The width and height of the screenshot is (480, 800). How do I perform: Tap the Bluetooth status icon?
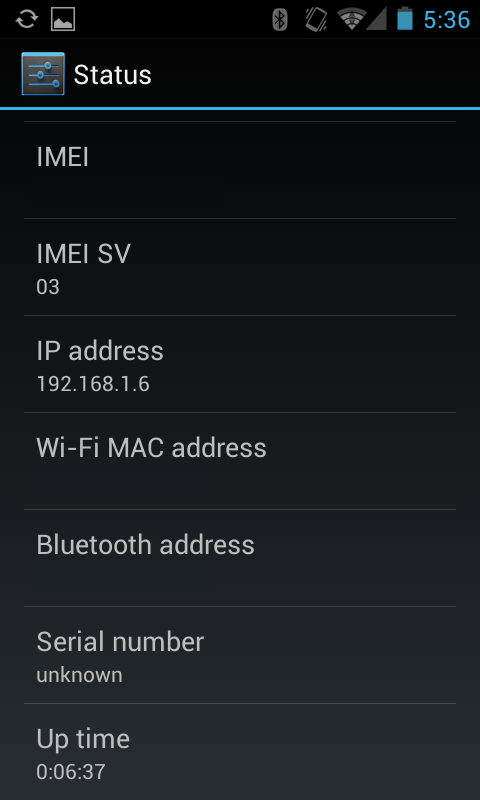280,19
